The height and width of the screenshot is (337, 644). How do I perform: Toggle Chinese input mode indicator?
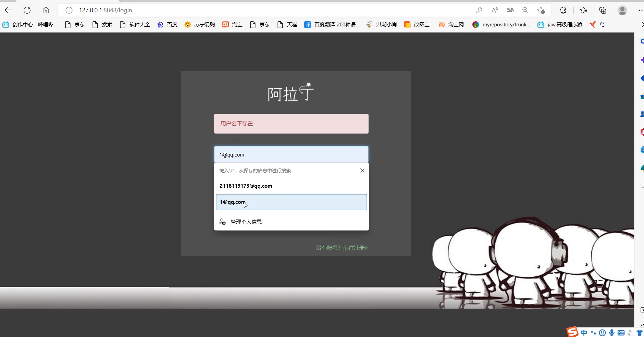(x=584, y=333)
